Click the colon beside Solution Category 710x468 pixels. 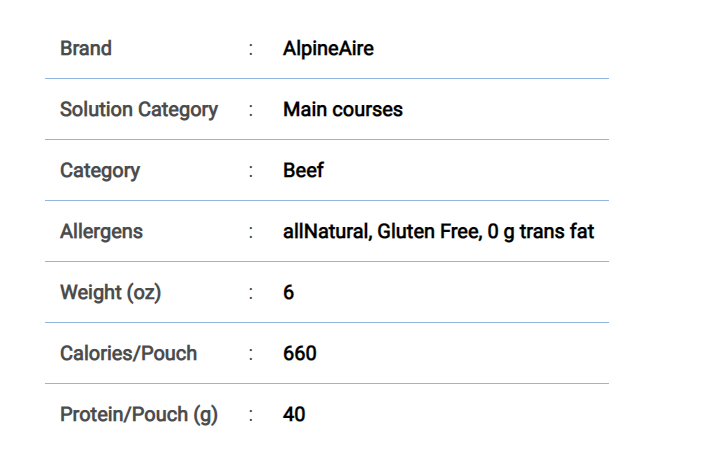pos(250,110)
